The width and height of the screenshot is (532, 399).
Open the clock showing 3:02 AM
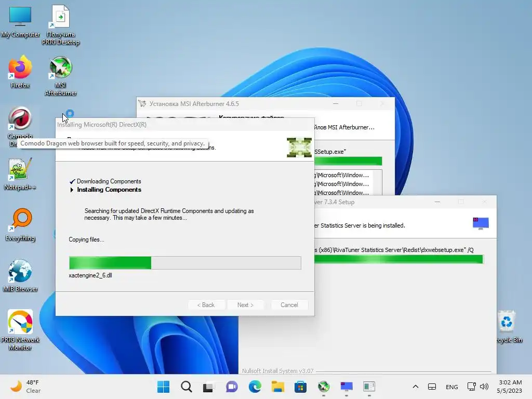click(510, 387)
